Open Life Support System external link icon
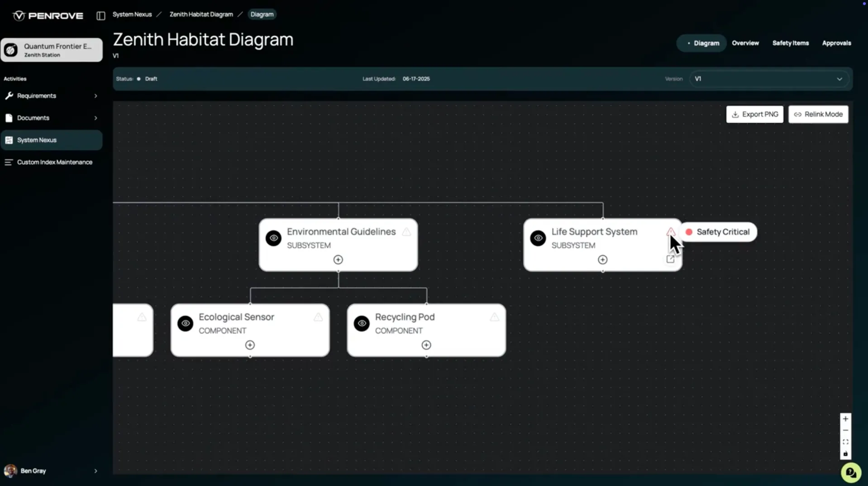The height and width of the screenshot is (486, 868). (670, 259)
